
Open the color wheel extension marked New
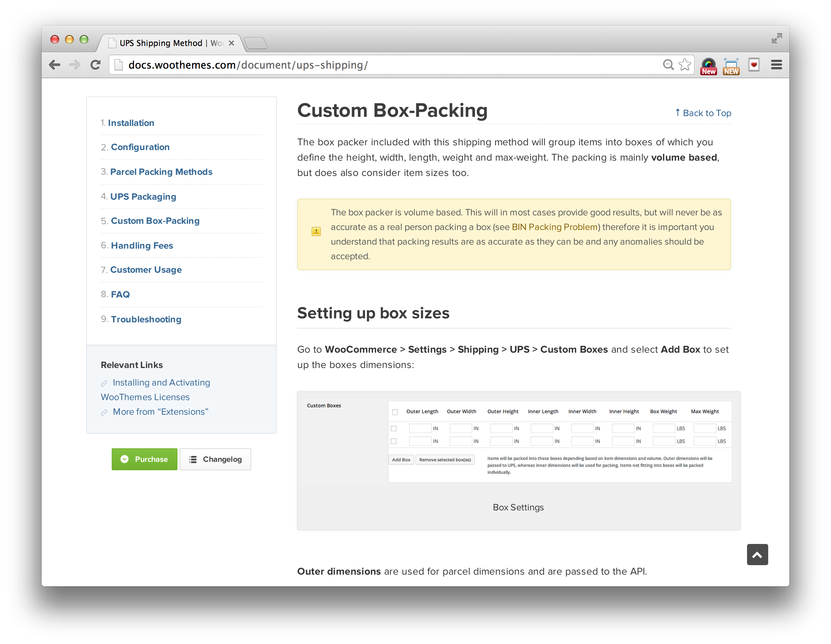[708, 66]
